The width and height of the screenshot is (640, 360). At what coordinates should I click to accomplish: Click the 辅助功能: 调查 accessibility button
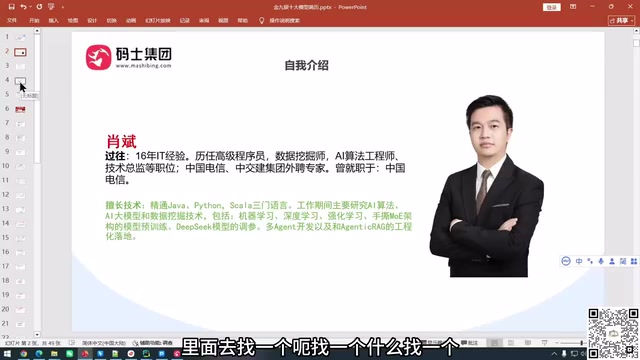pos(153,343)
